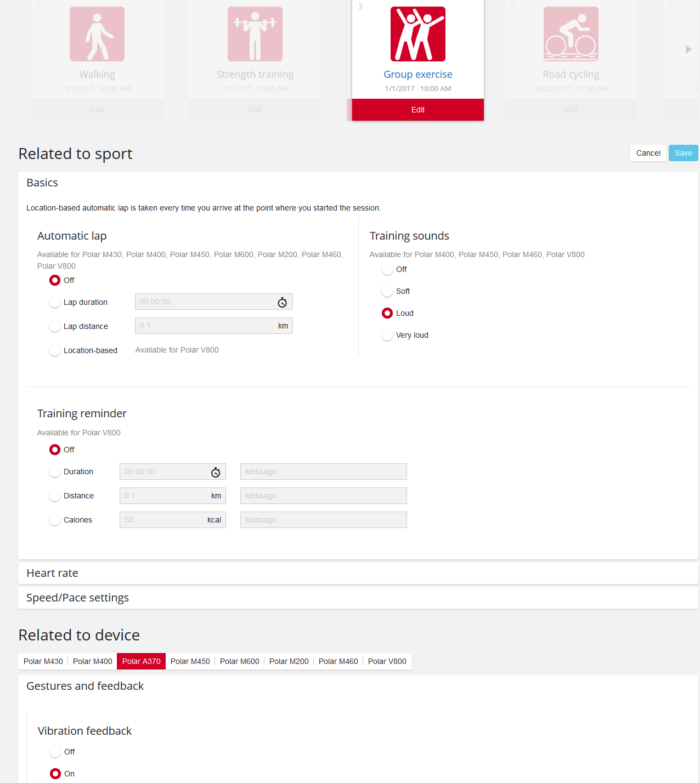Viewport: 700px width, 783px height.
Task: Turn Training sounds Off
Action: (387, 269)
